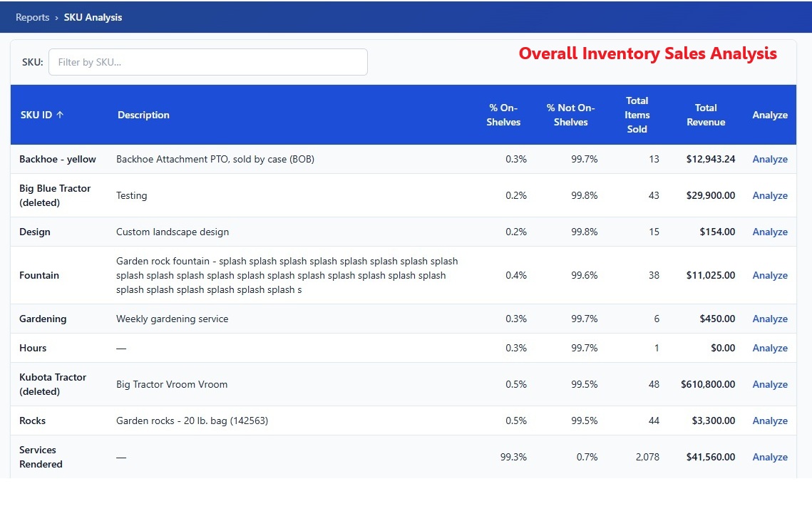Sort by the Total Revenue column header
Image resolution: width=812 pixels, height=521 pixels.
tap(706, 115)
